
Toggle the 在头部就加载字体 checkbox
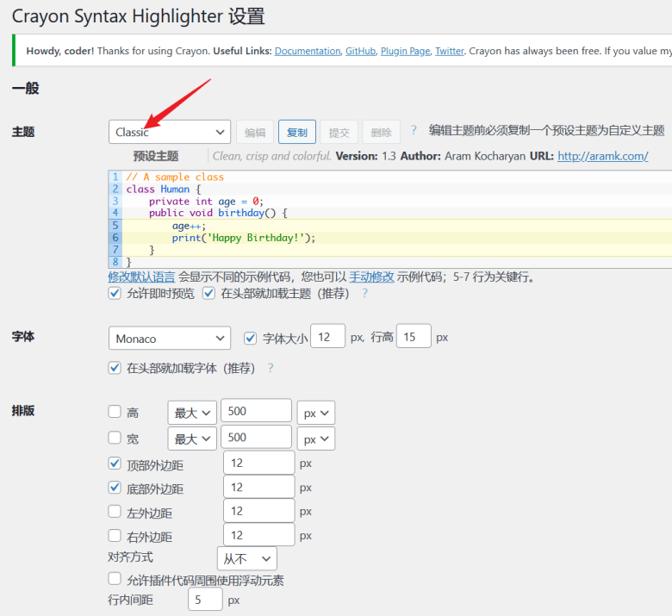(x=115, y=368)
